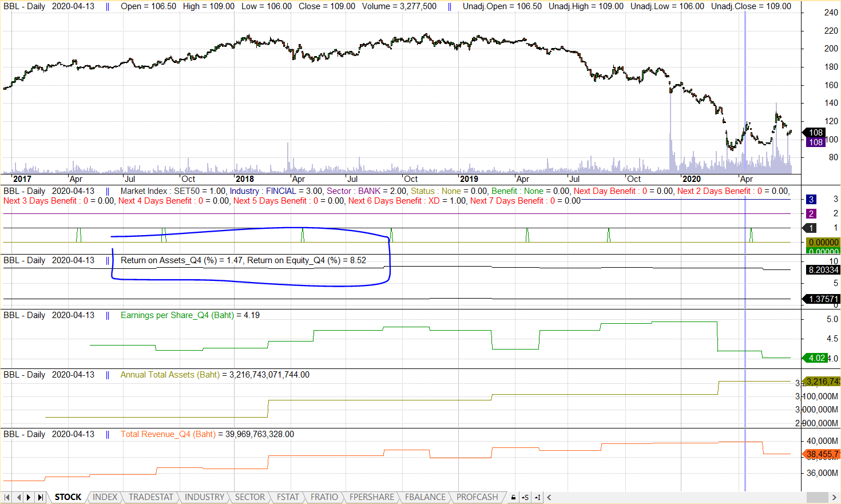The width and height of the screenshot is (841, 504).
Task: Go to the PROFCASH sheet tab
Action: pyautogui.click(x=477, y=497)
